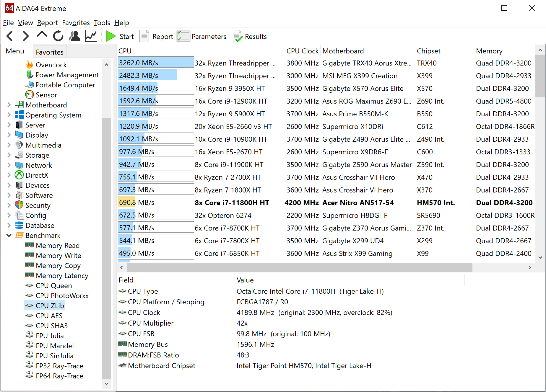Click the Refresh icon in toolbar

[x=58, y=36]
